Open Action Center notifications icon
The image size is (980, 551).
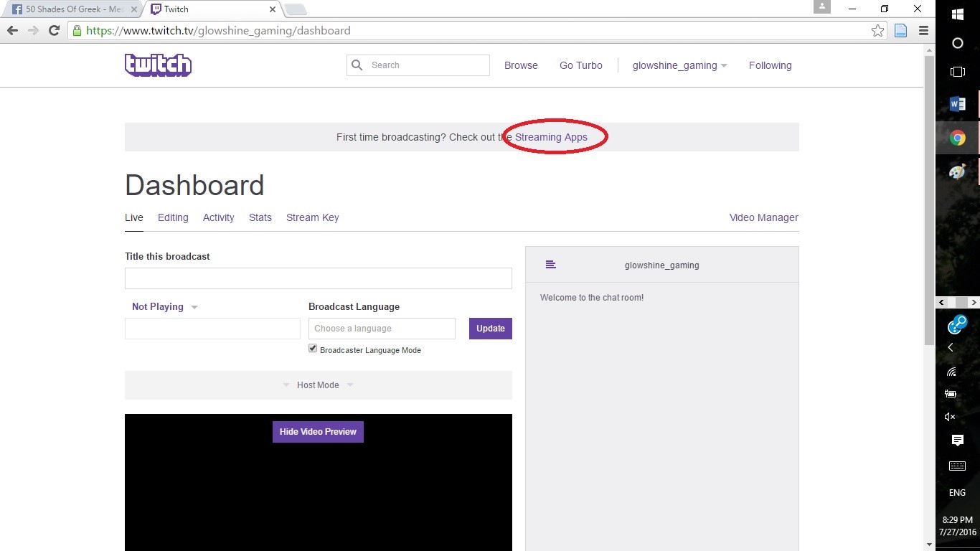tap(957, 440)
